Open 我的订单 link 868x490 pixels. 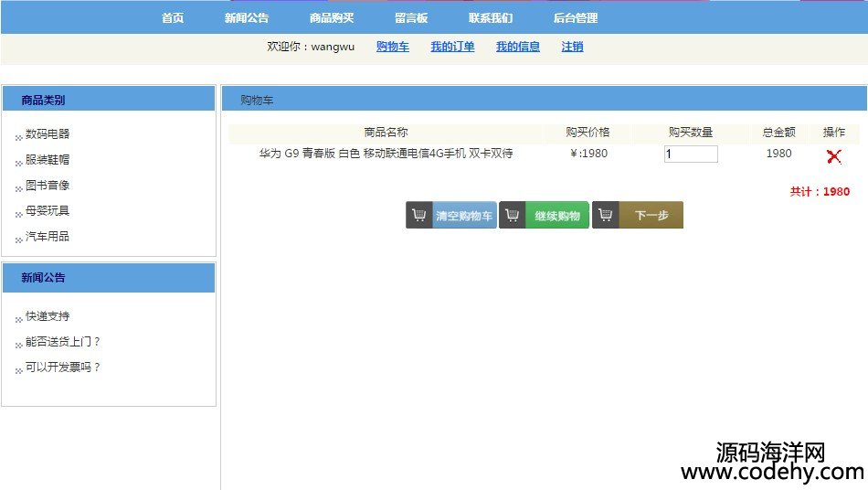[452, 47]
